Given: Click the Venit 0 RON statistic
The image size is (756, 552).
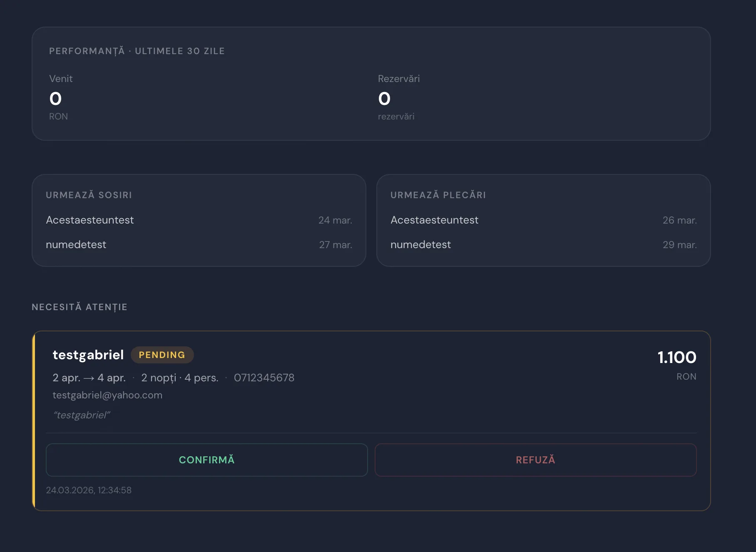Looking at the screenshot, I should 61,97.
